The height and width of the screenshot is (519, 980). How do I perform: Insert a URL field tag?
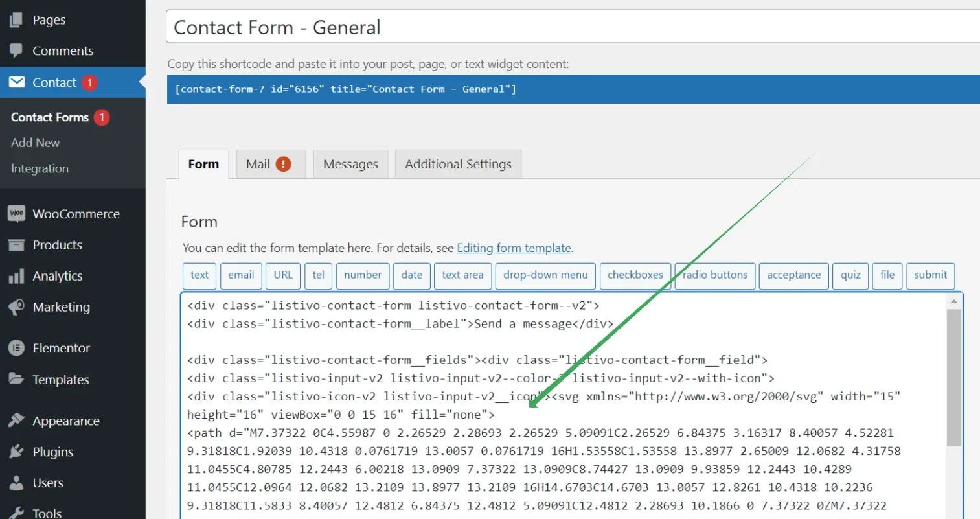pyautogui.click(x=283, y=275)
